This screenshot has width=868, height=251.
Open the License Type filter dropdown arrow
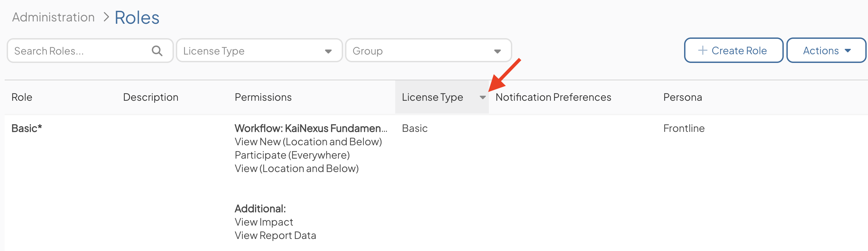pos(328,51)
